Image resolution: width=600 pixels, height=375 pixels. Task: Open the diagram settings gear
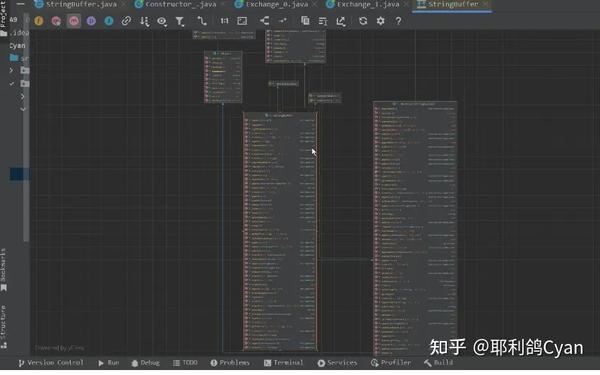[380, 21]
